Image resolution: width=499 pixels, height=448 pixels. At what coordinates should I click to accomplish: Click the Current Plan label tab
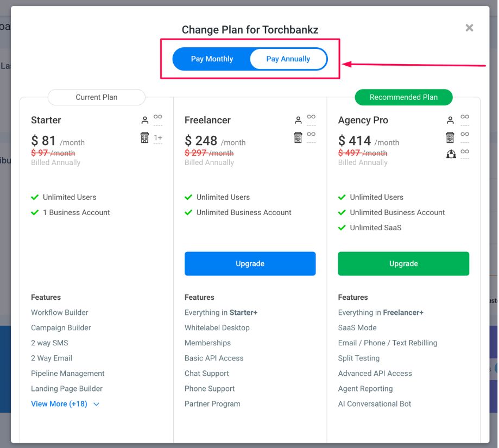(96, 97)
